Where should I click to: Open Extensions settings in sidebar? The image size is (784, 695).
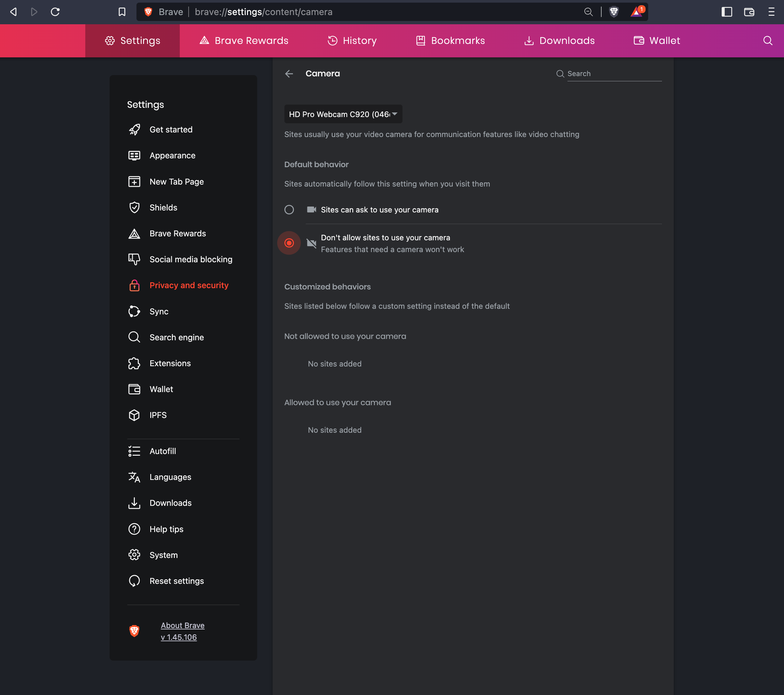click(x=170, y=363)
